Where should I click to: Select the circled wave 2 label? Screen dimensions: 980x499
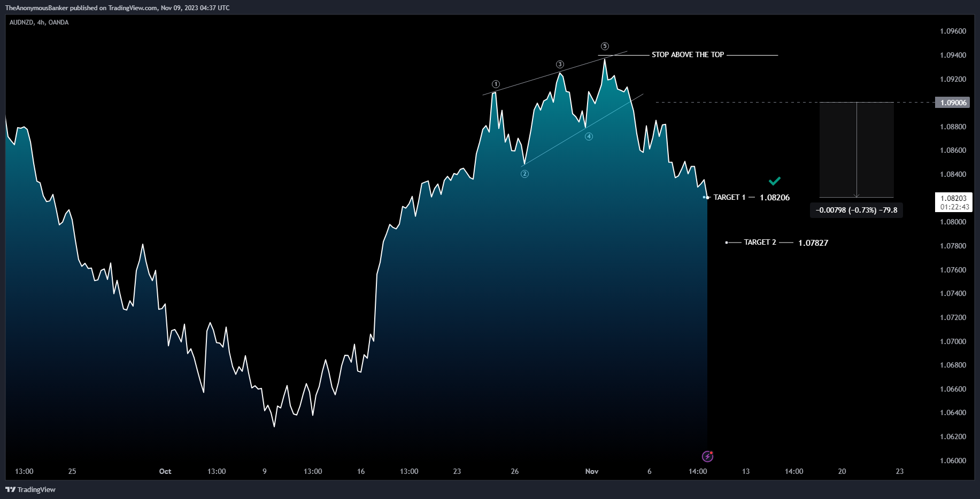coord(525,174)
